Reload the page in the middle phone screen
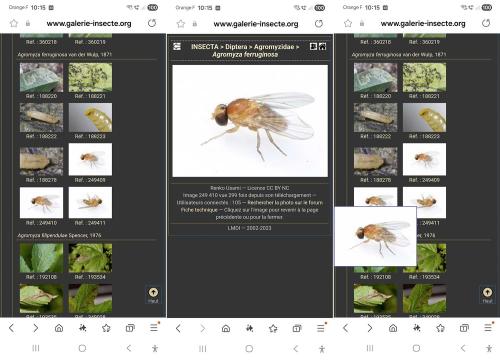 coord(319,24)
